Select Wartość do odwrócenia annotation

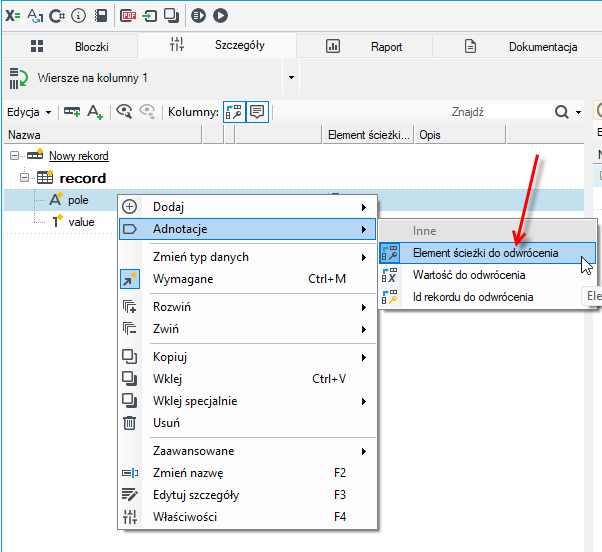coord(488,275)
